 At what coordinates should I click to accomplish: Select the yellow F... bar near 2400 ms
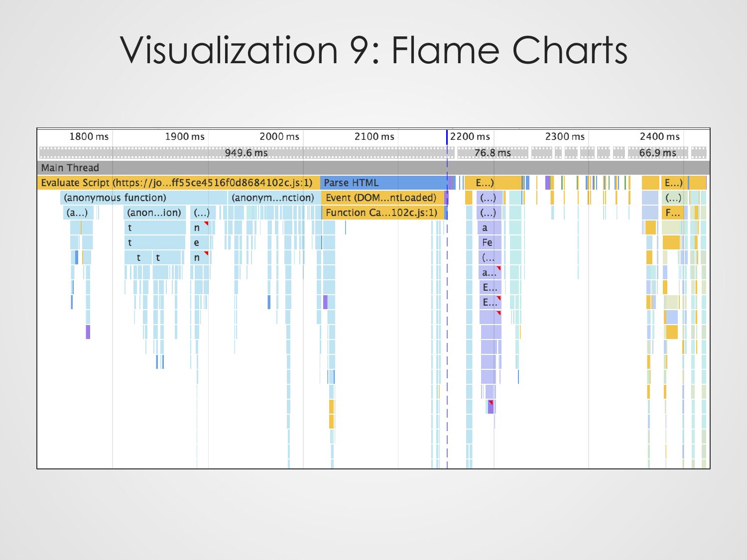pyautogui.click(x=672, y=213)
